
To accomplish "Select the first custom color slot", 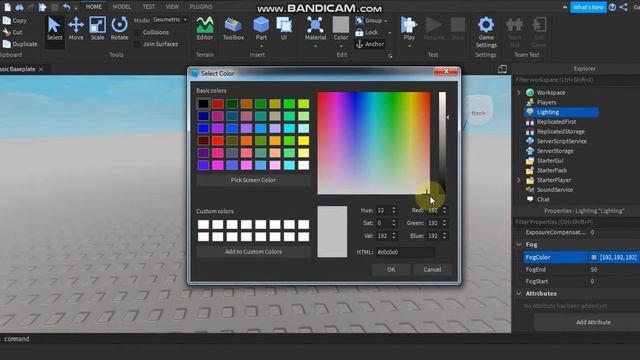I will pos(203,224).
